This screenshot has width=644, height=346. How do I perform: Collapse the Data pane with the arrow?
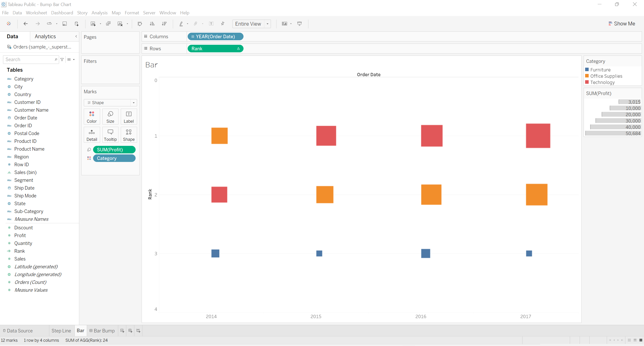coord(76,36)
